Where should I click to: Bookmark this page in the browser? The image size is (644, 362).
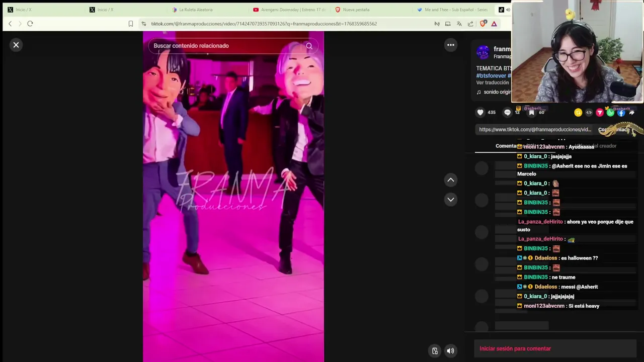pyautogui.click(x=131, y=24)
